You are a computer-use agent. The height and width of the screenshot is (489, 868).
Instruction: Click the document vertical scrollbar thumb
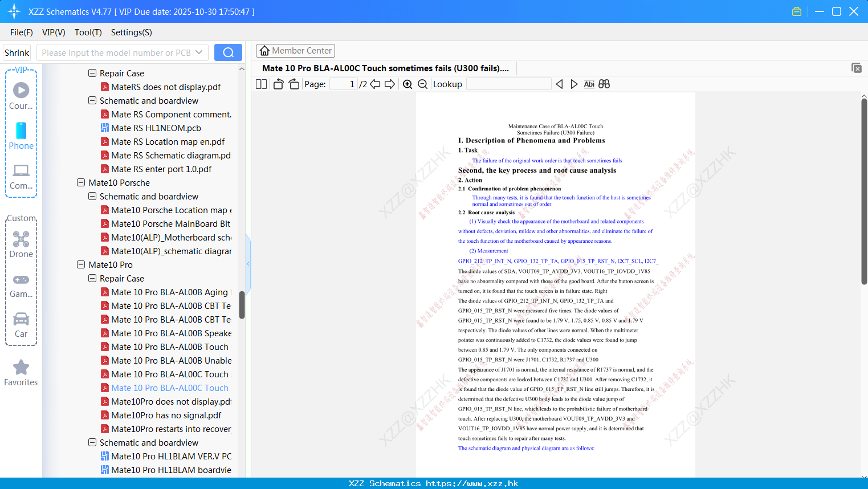click(x=864, y=191)
